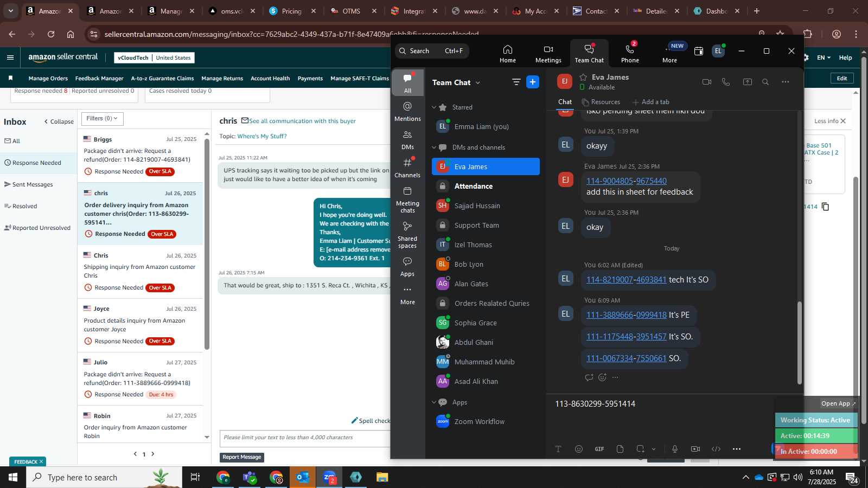This screenshot has width=868, height=488.
Task: Open Windows Start menu
Action: coord(13,477)
